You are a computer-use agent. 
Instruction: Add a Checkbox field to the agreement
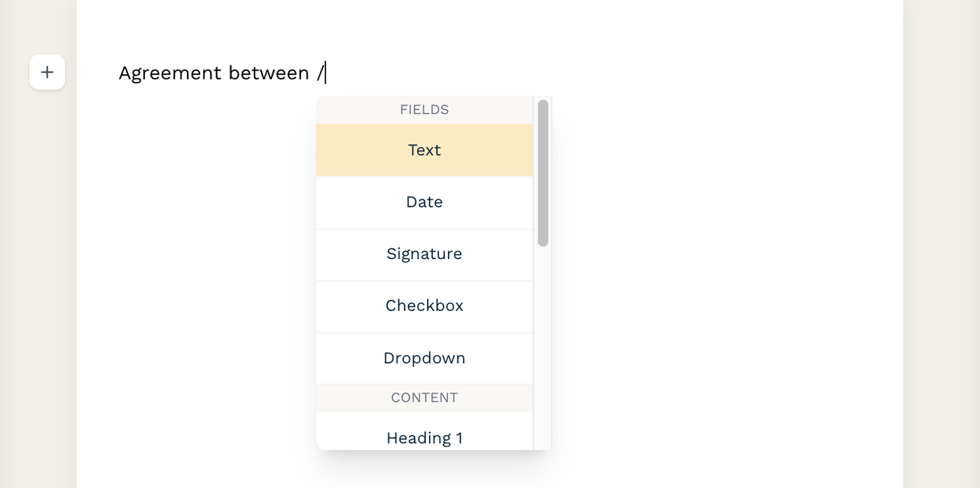[x=423, y=305]
